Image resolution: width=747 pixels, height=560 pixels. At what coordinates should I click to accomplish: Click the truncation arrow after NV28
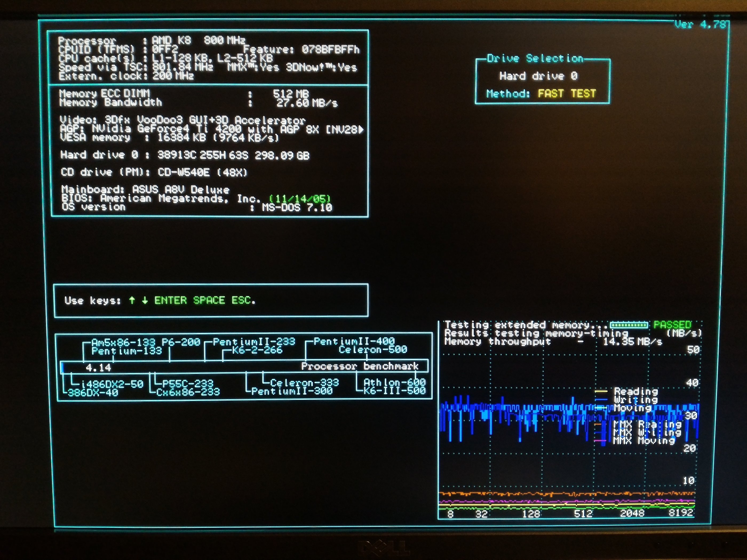(361, 130)
